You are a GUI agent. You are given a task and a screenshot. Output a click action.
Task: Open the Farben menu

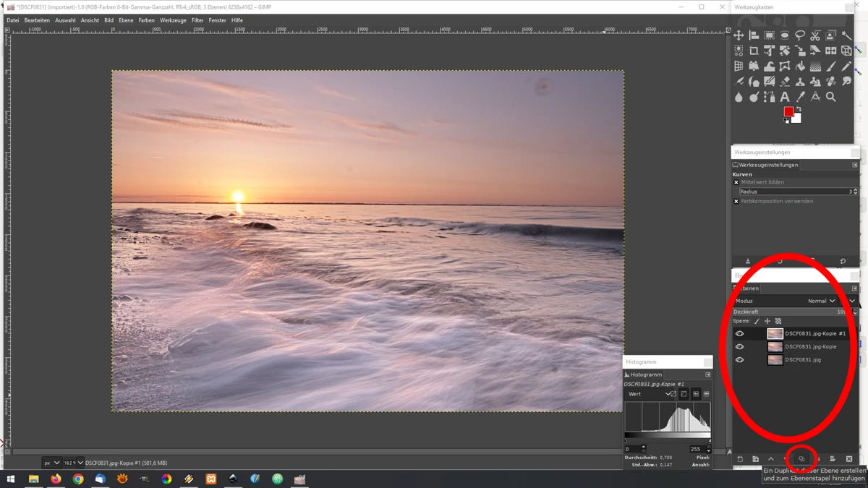click(147, 20)
